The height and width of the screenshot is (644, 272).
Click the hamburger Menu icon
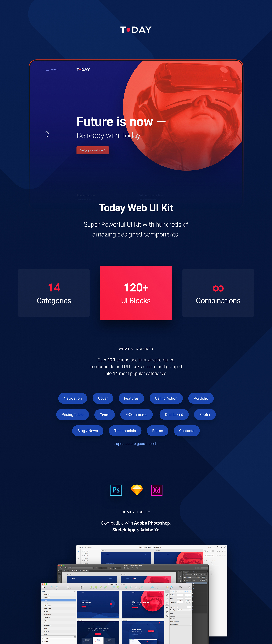pos(47,69)
